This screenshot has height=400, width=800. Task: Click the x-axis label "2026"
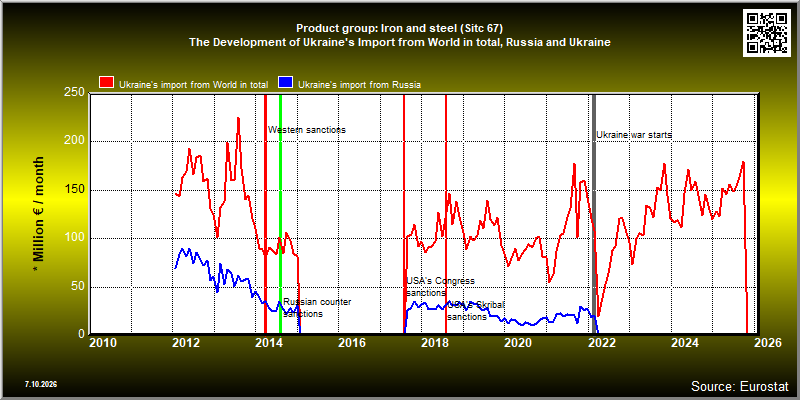[768, 343]
